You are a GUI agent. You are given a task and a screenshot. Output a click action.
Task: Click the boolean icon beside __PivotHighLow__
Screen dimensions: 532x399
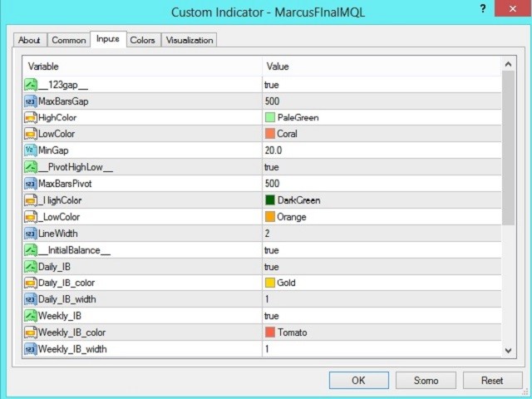pos(31,167)
